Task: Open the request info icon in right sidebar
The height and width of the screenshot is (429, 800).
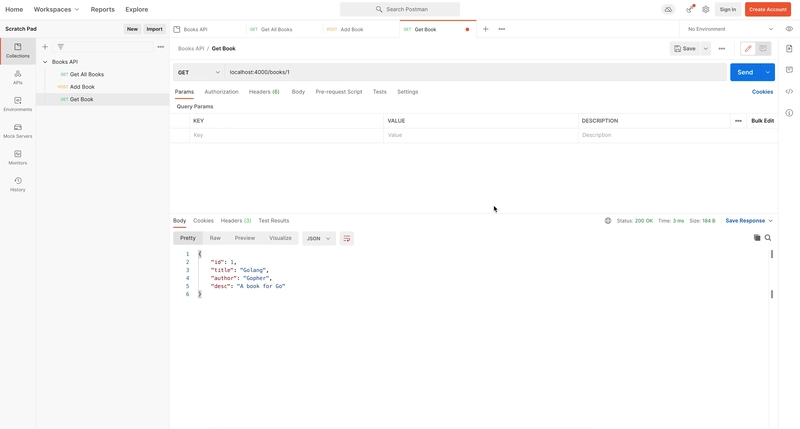Action: click(789, 113)
